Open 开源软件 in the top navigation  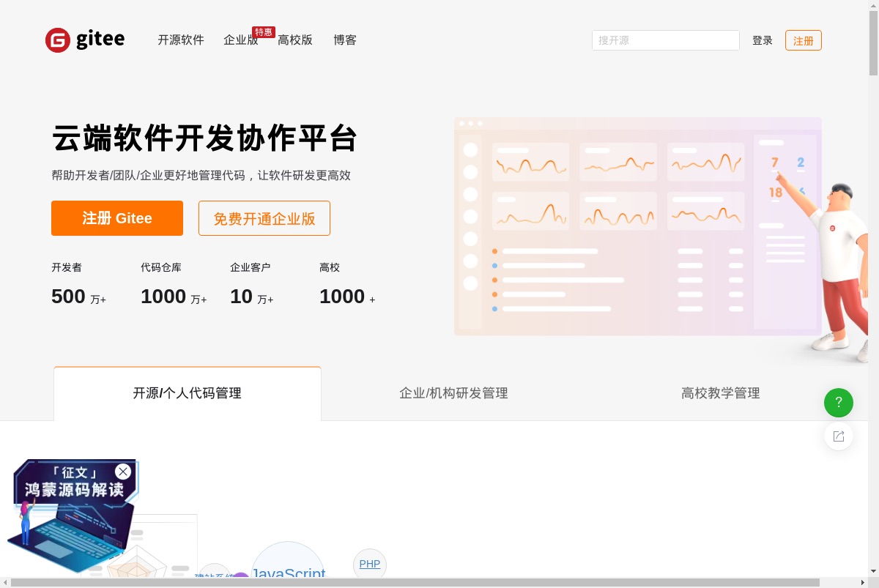pyautogui.click(x=181, y=40)
